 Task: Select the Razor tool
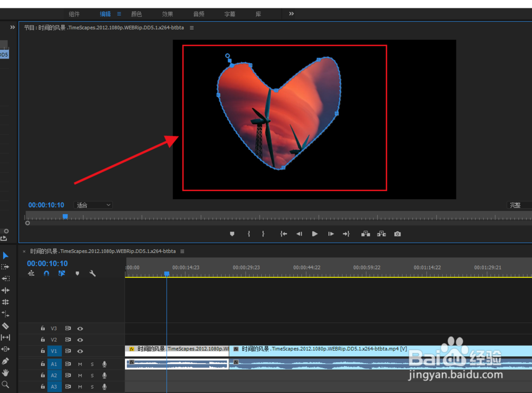point(5,326)
